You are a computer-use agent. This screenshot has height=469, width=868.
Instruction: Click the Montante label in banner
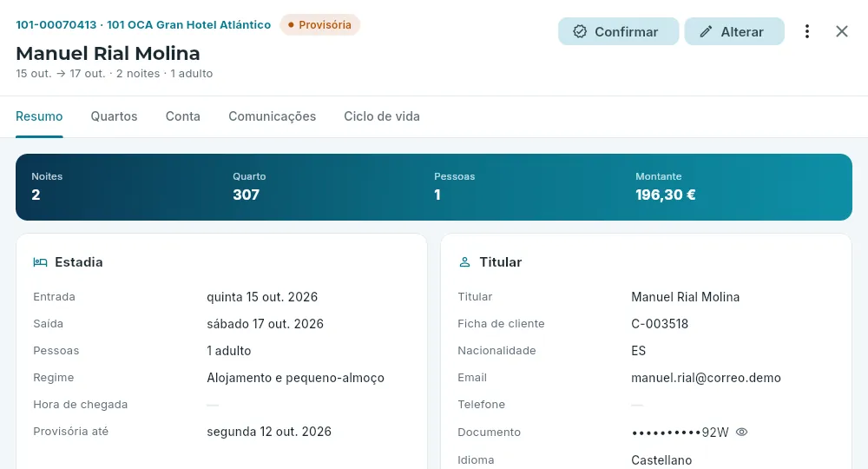pyautogui.click(x=658, y=176)
